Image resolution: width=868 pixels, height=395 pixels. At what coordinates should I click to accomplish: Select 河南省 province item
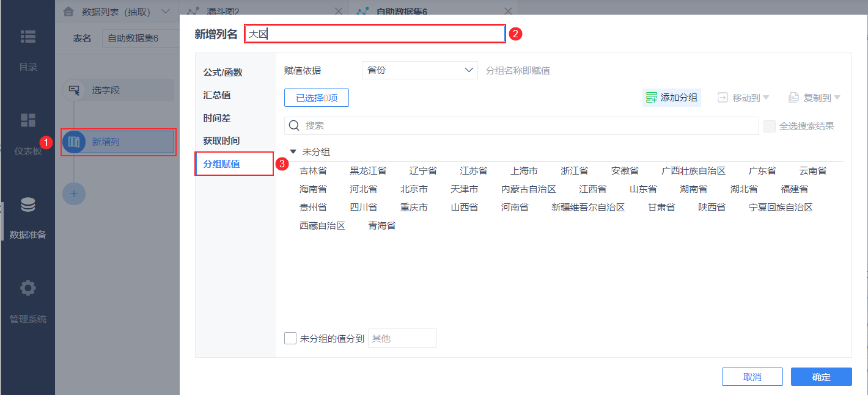515,208
